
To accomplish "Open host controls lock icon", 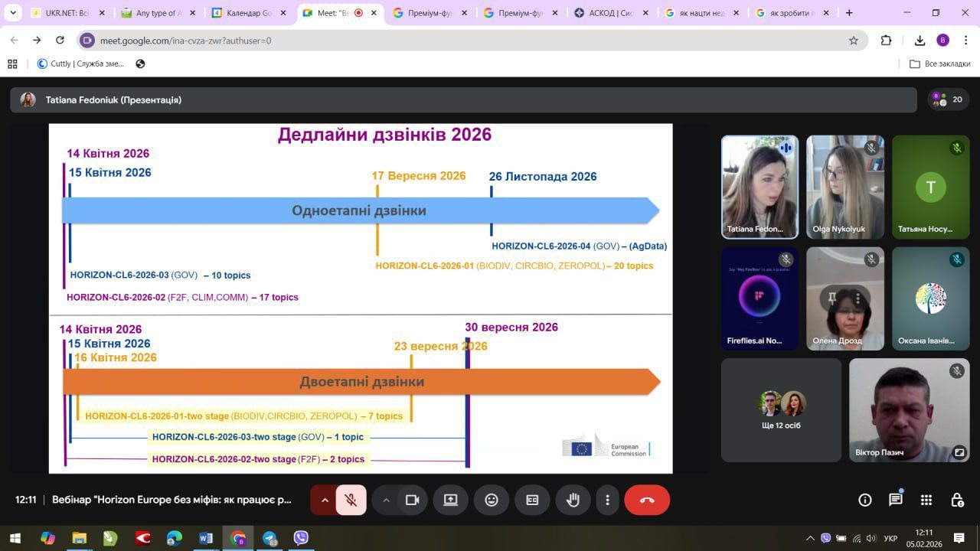I will point(957,500).
